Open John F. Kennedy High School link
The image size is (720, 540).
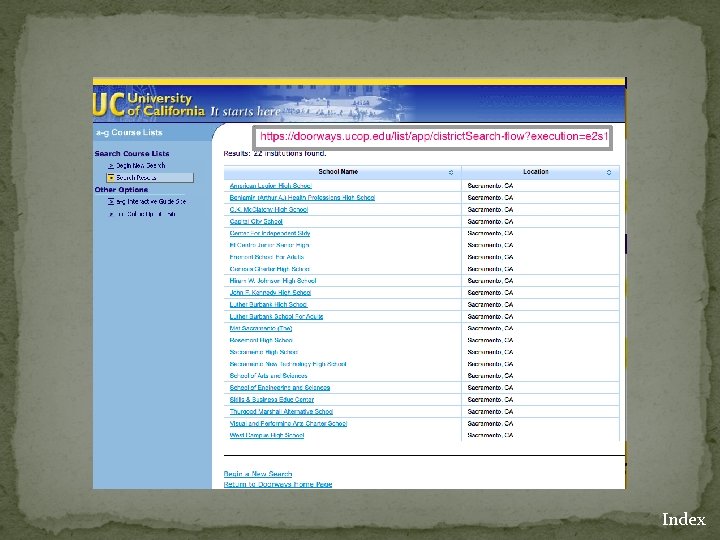(270, 292)
